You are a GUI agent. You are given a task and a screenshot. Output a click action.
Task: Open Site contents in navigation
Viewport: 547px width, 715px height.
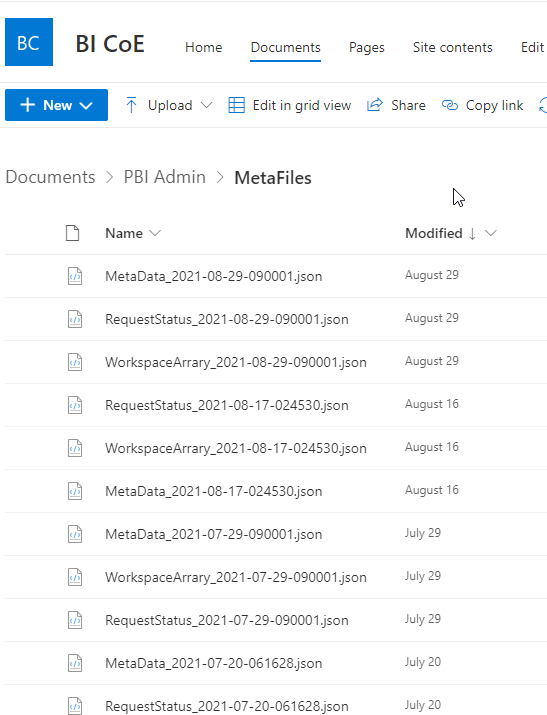coord(453,47)
